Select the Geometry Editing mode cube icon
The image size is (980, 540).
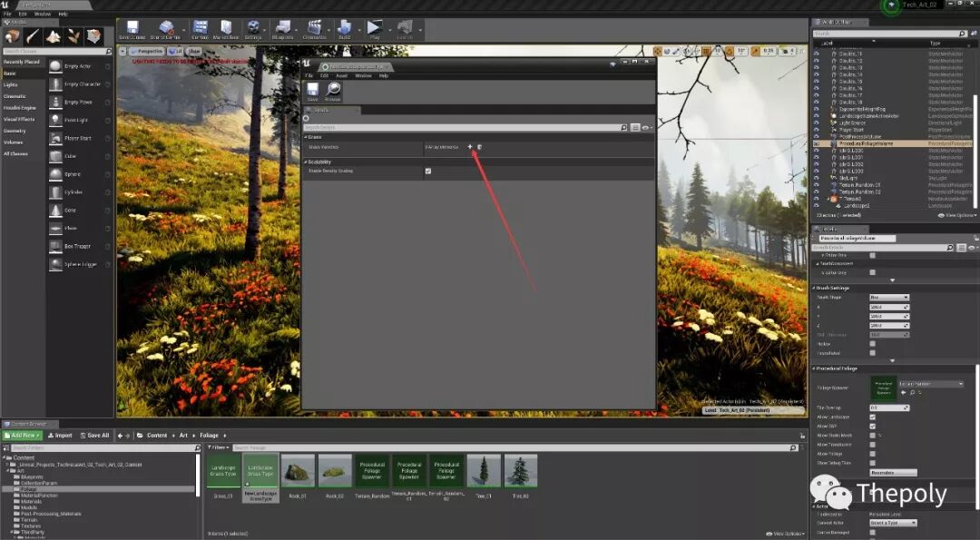(93, 36)
